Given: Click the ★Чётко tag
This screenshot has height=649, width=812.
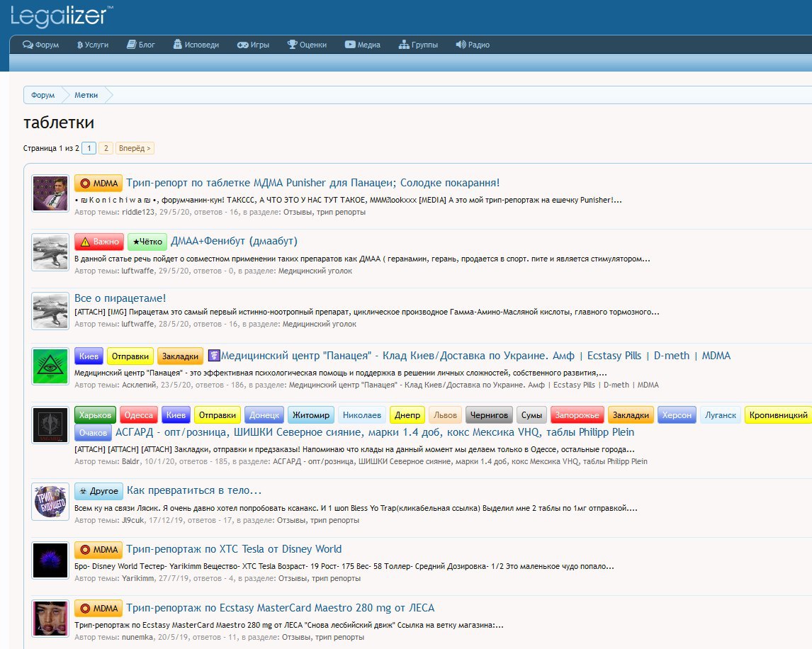Looking at the screenshot, I should pos(147,242).
